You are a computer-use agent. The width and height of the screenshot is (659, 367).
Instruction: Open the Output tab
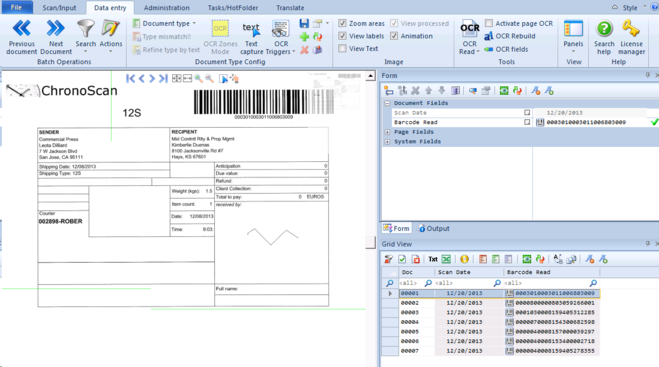pos(433,228)
